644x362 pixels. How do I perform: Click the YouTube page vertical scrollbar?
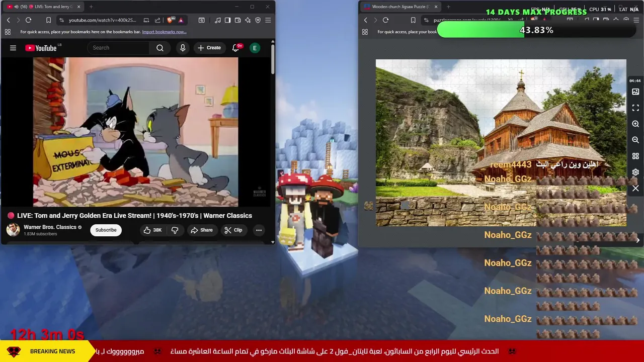coord(273,59)
